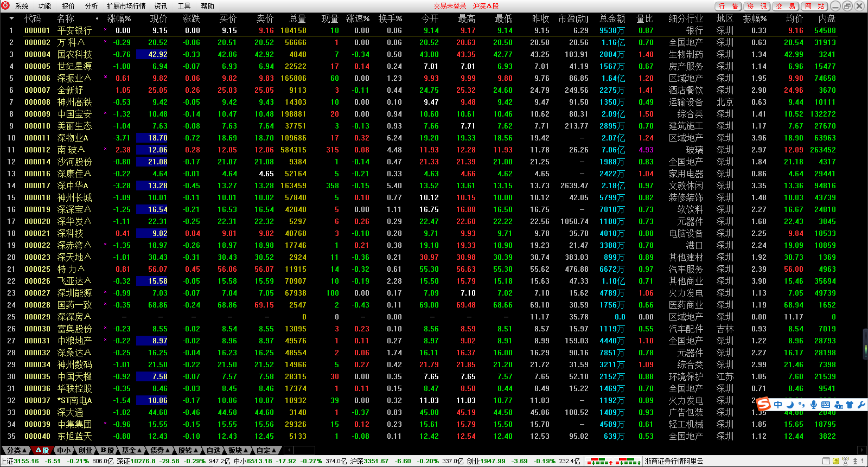Sort by the 涨幅% column header
Viewport: 868px width, 467px height.
119,18
